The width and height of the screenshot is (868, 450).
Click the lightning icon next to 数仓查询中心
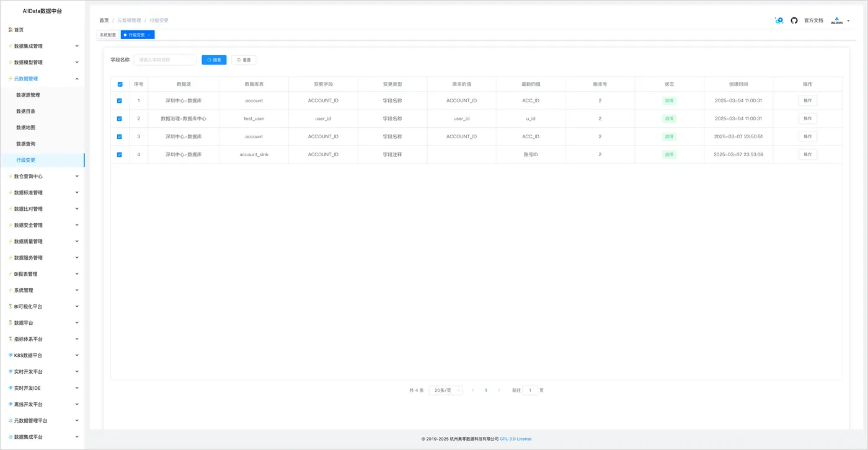(x=11, y=177)
